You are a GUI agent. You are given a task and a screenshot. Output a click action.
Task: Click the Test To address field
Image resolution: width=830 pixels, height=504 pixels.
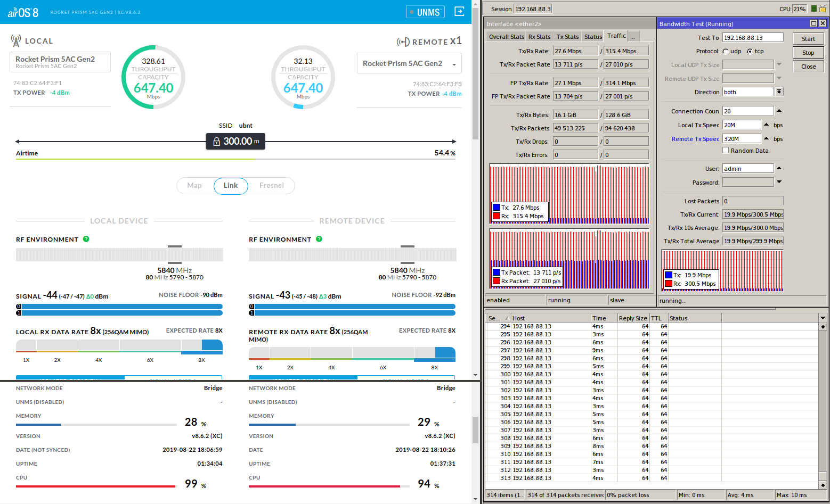tap(752, 38)
